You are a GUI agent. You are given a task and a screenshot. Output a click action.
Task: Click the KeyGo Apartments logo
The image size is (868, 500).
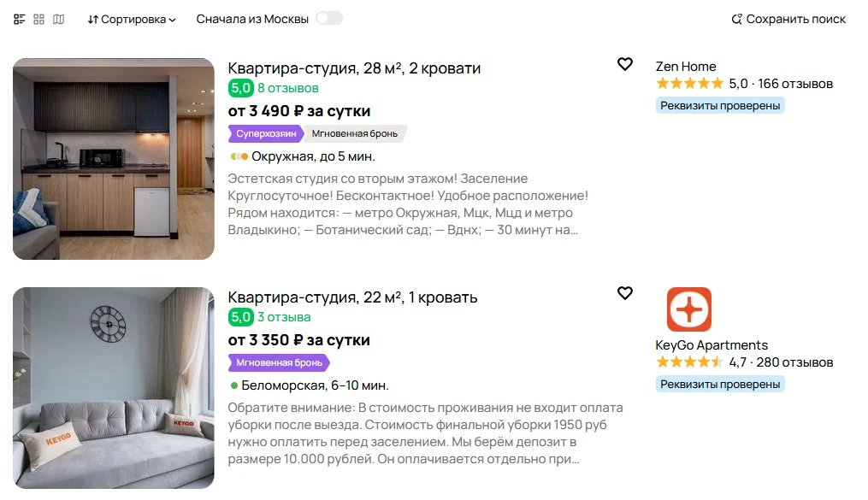point(689,311)
